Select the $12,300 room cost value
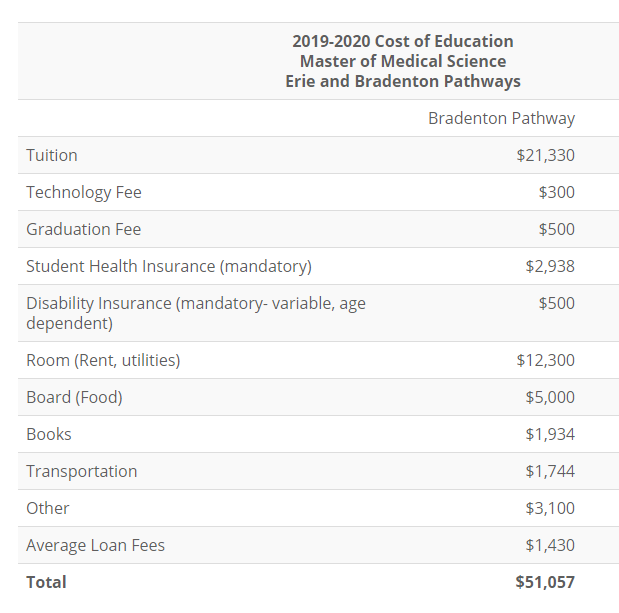 (x=545, y=360)
